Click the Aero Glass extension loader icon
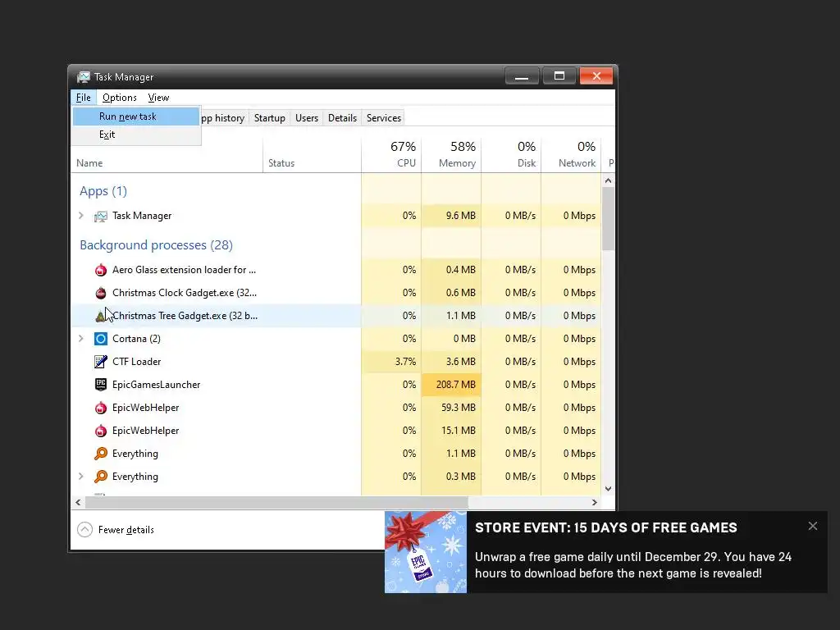840x630 pixels. tap(101, 270)
